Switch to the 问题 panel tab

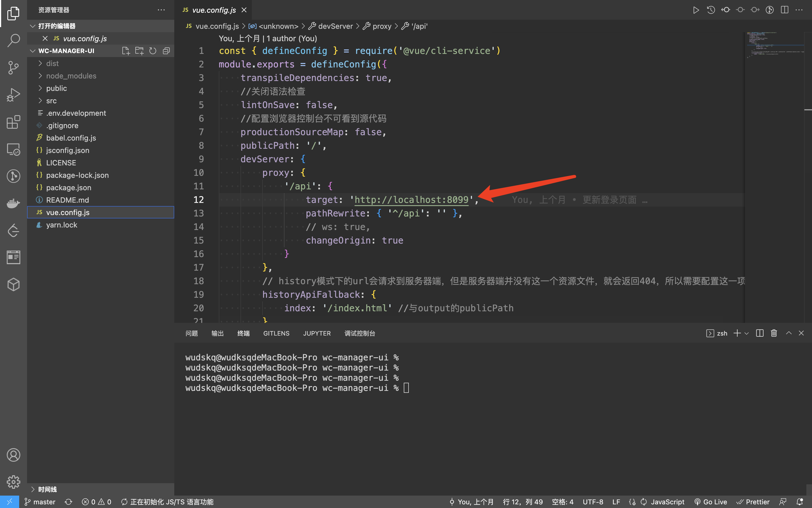[x=192, y=333]
